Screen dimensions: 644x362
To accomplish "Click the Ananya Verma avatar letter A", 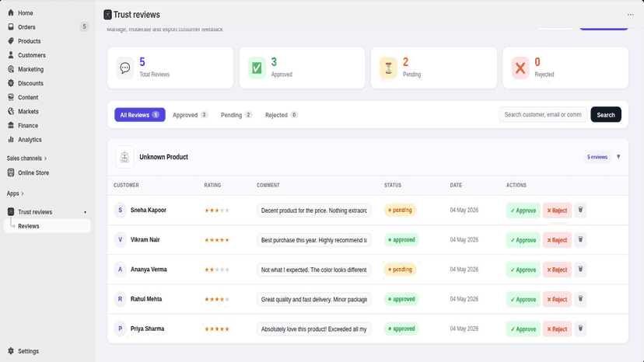I will (120, 270).
